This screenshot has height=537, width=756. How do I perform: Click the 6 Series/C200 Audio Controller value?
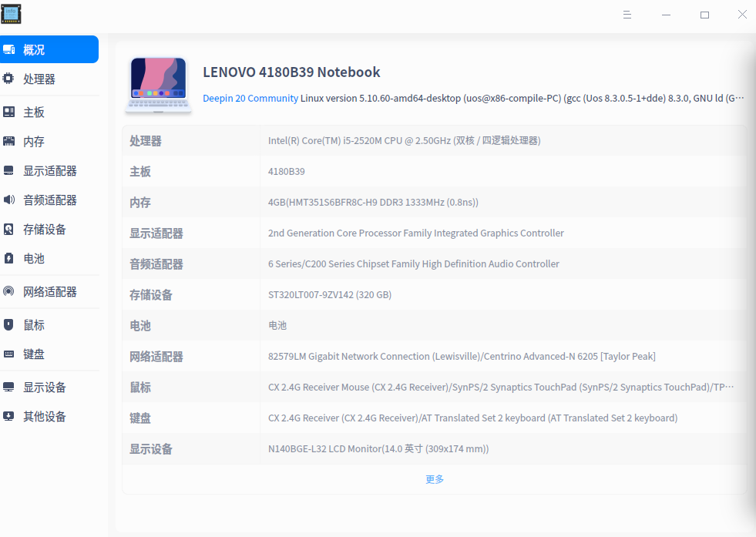(x=414, y=264)
